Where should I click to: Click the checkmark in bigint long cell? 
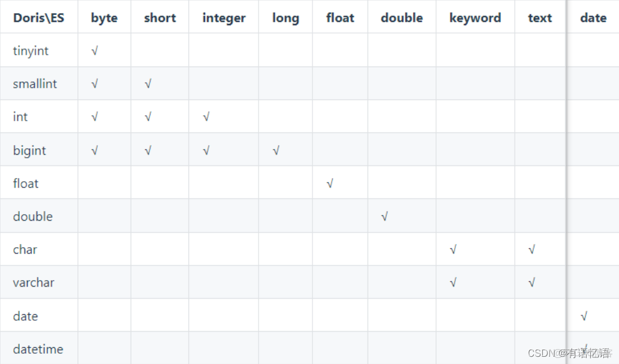point(276,151)
